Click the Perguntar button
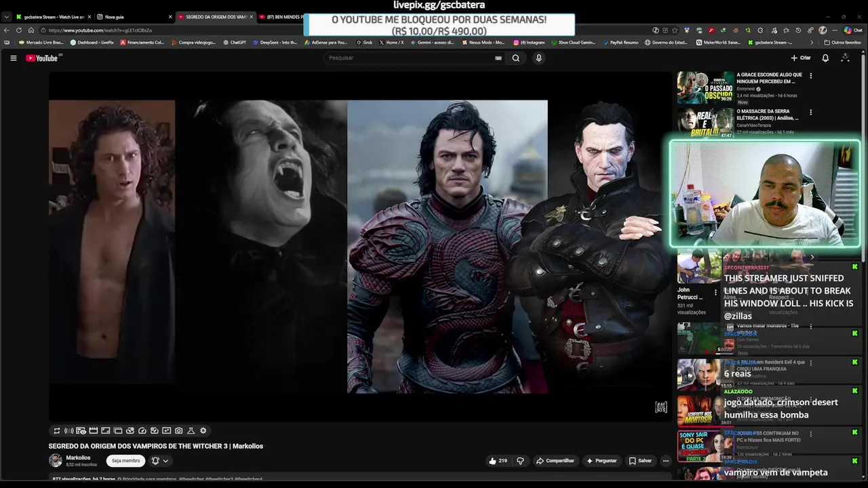This screenshot has width=868, height=488. pyautogui.click(x=602, y=461)
